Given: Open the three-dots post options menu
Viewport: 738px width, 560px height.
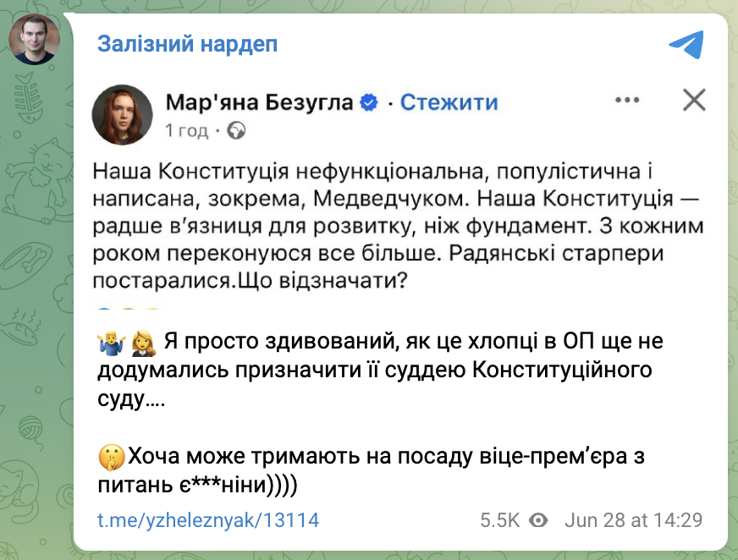Looking at the screenshot, I should [x=627, y=102].
